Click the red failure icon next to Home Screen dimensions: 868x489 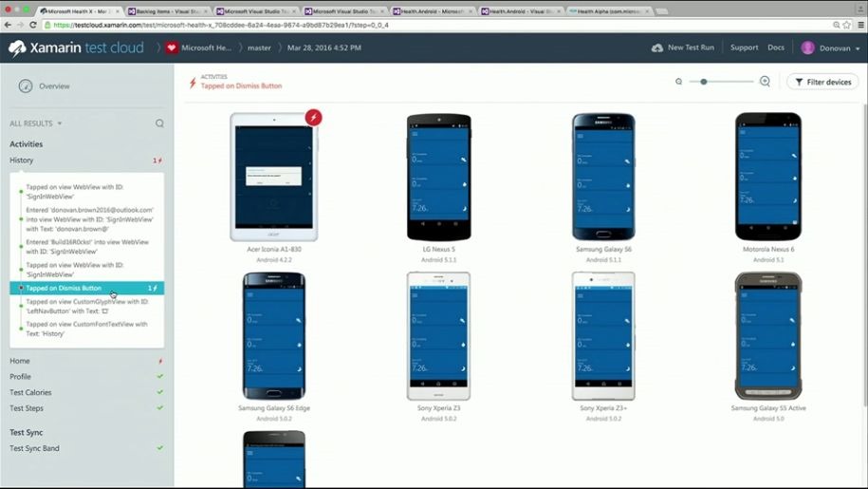pos(160,361)
